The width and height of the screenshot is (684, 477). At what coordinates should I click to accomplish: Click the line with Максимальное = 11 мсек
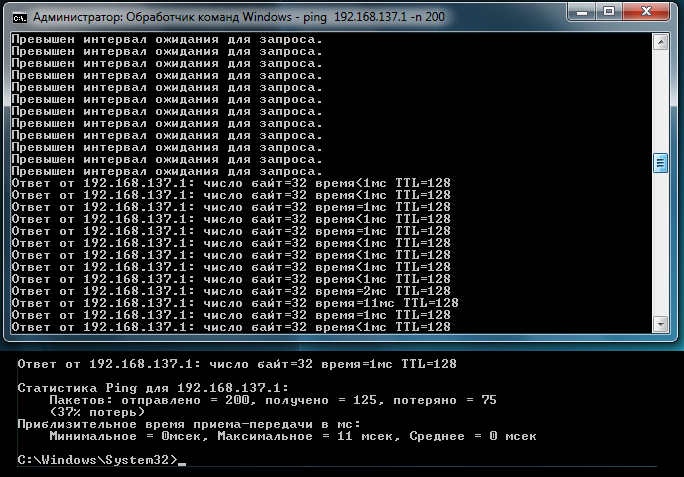[293, 436]
